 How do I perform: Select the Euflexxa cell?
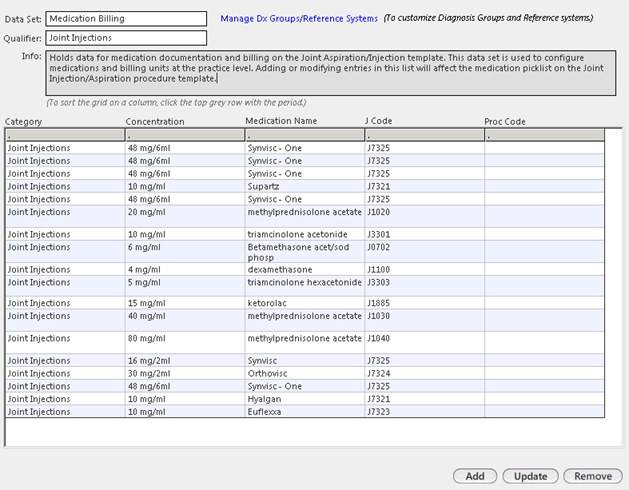point(305,411)
